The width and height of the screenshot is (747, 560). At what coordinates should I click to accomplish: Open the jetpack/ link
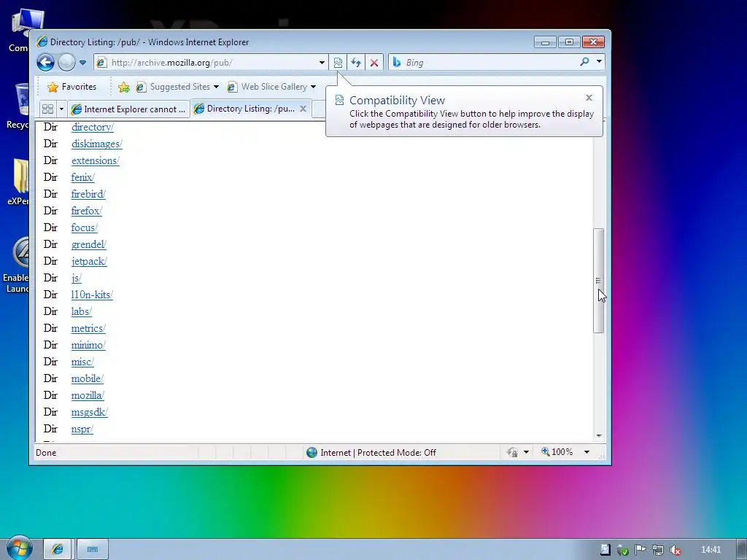pyautogui.click(x=89, y=261)
